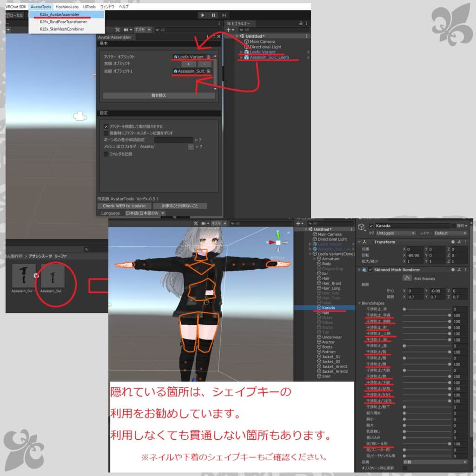Click the Edit Bounds icon button
The height and width of the screenshot is (476, 476).
click(407, 278)
